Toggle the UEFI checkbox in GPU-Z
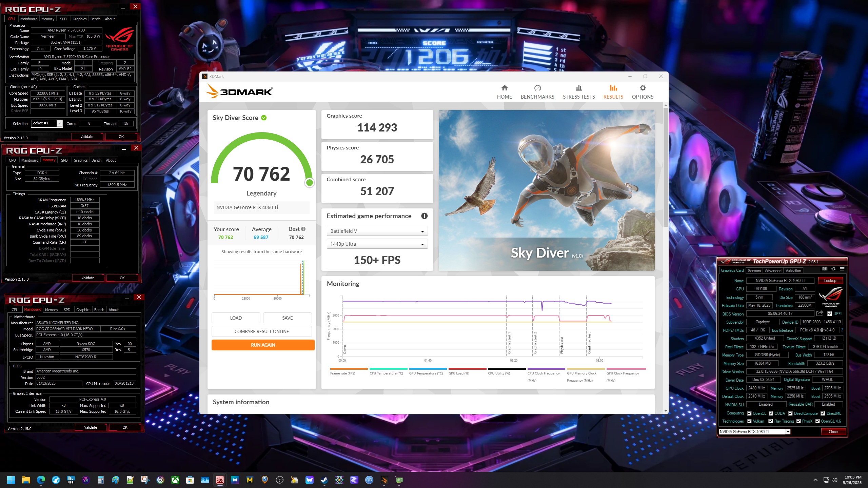Viewport: 868px width, 488px height. [x=829, y=314]
